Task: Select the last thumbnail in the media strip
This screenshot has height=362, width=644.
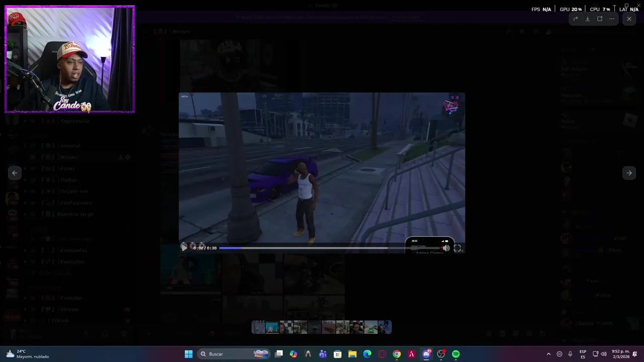Action: click(385, 327)
